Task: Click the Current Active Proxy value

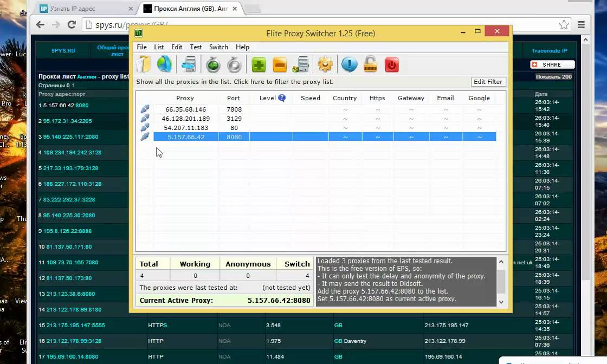Action: 279,301
